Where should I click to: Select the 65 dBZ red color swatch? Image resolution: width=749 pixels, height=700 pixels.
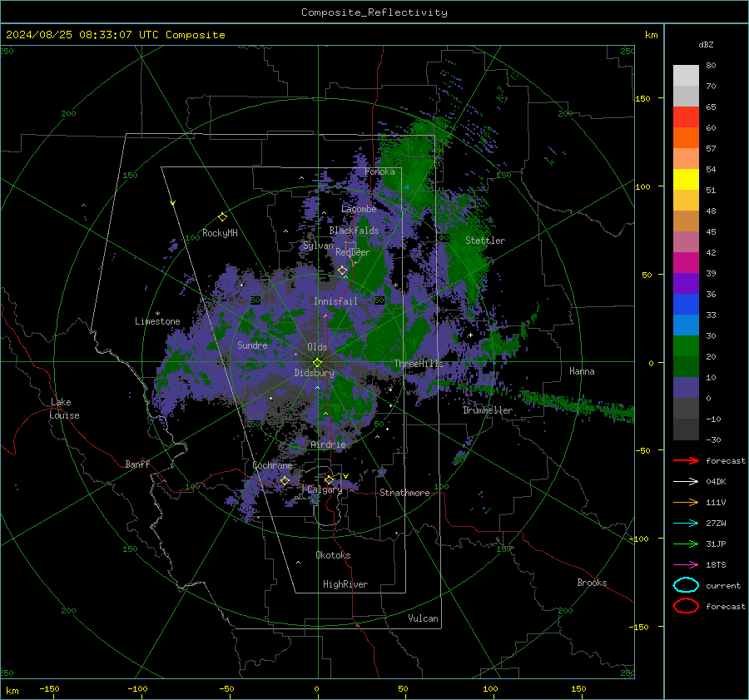pyautogui.click(x=686, y=117)
